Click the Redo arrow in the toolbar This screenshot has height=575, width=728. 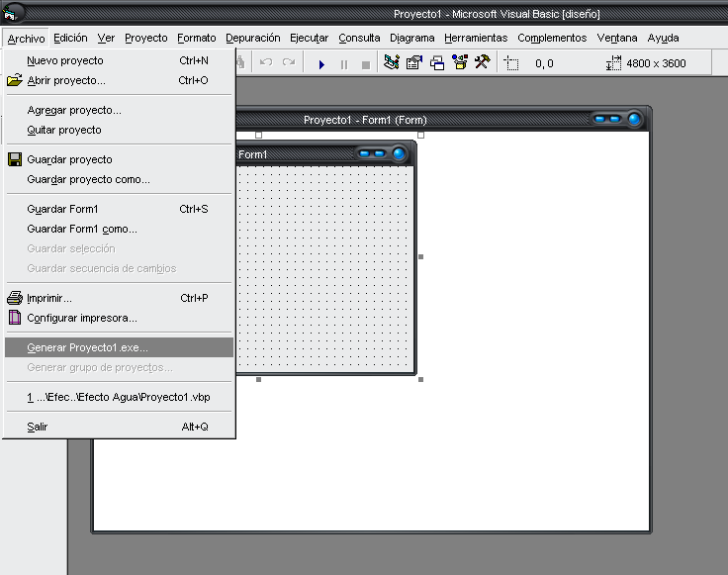288,62
